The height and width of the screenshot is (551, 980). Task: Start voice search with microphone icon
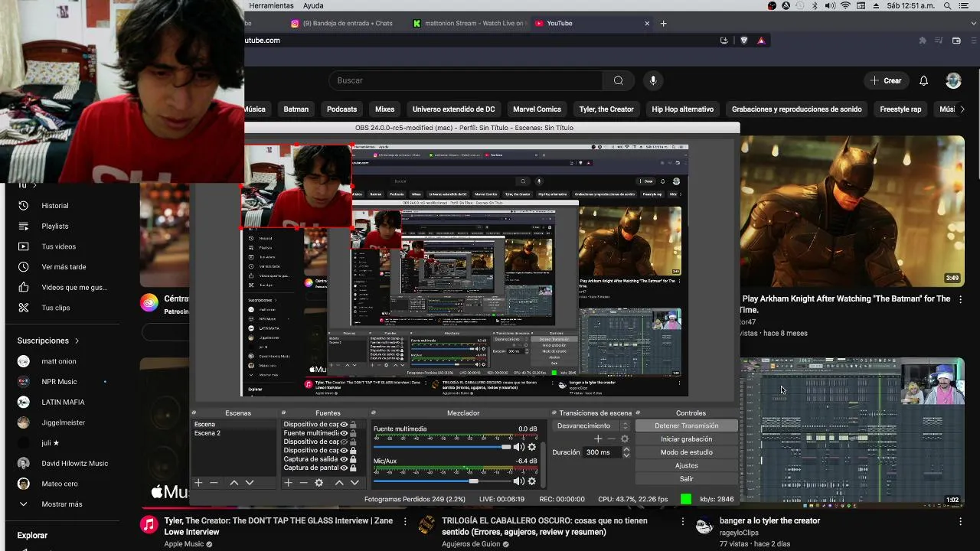pos(653,80)
